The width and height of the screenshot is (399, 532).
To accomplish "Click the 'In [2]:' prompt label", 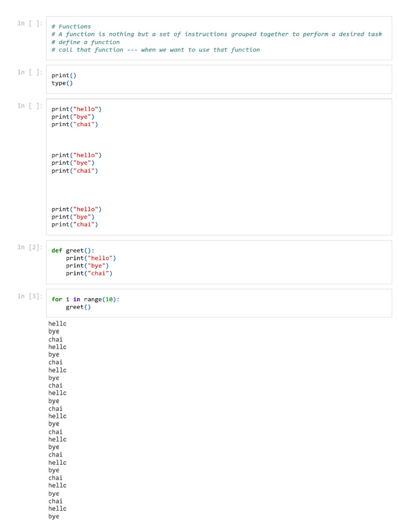I will pos(30,247).
